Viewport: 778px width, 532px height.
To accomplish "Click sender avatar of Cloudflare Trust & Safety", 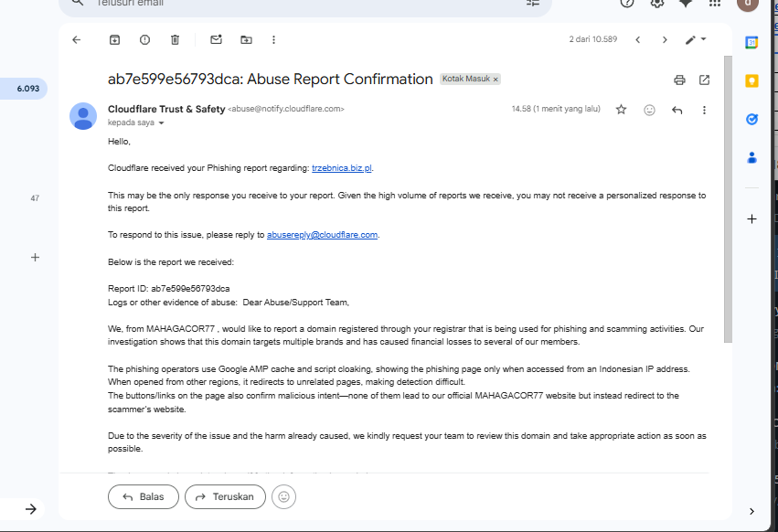I will (83, 116).
